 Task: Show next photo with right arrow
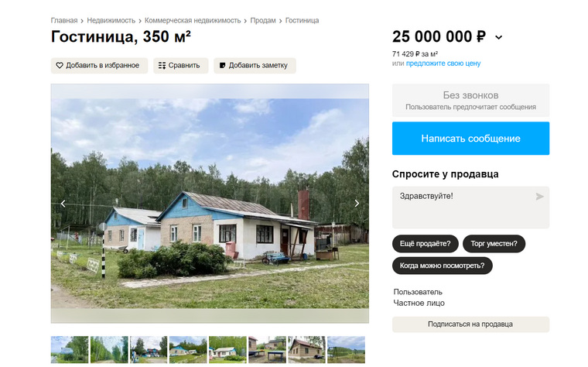coord(357,204)
